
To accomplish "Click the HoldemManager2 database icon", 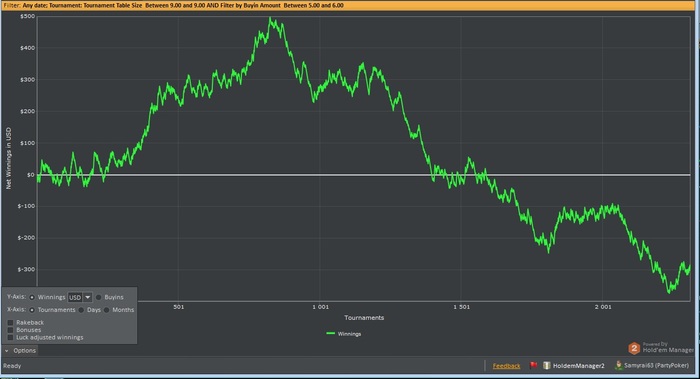I will click(546, 365).
